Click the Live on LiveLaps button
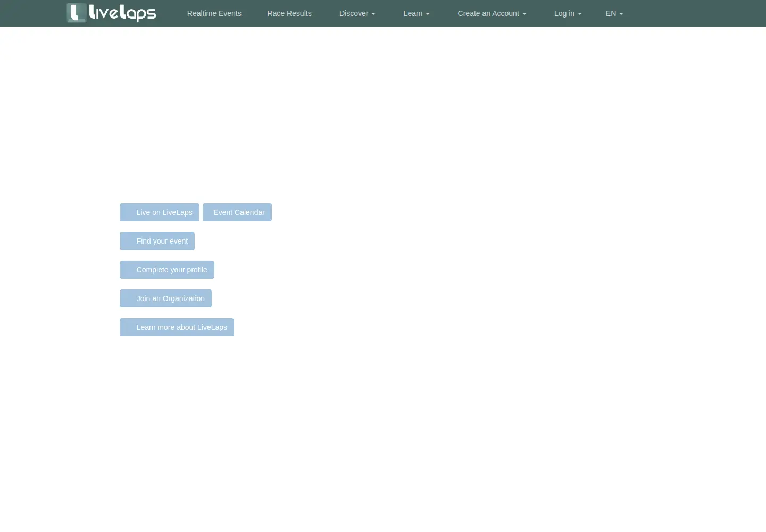 [160, 212]
